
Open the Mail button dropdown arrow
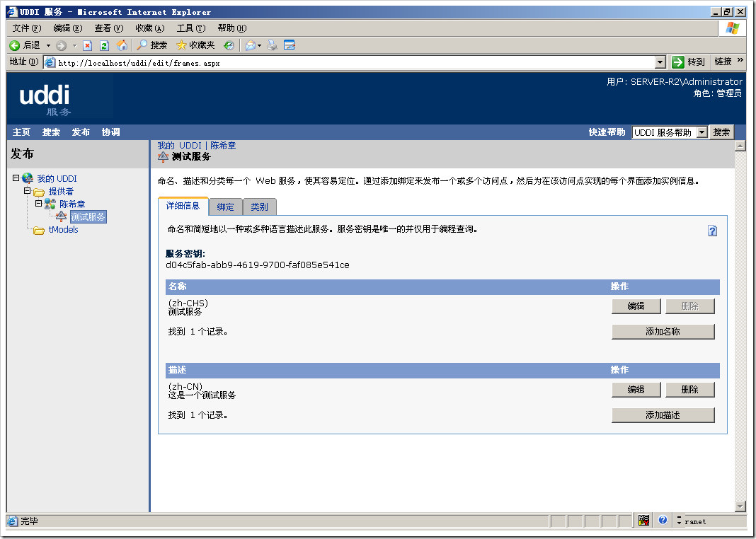(259, 46)
